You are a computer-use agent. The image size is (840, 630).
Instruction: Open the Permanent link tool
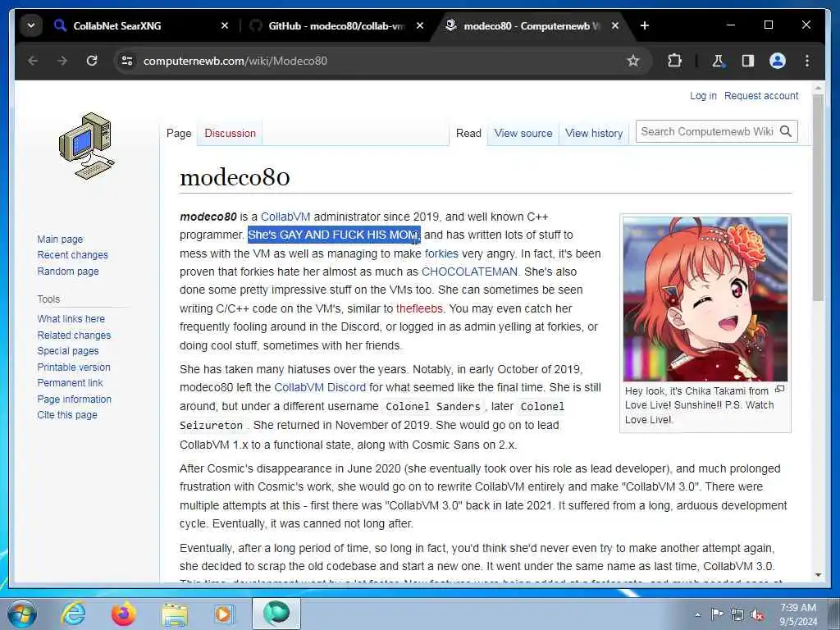tap(70, 382)
